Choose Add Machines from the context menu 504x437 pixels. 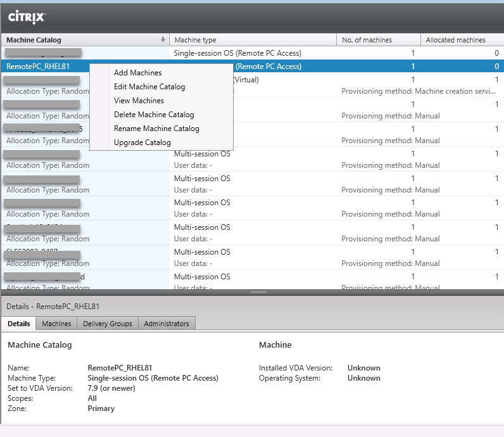[137, 73]
